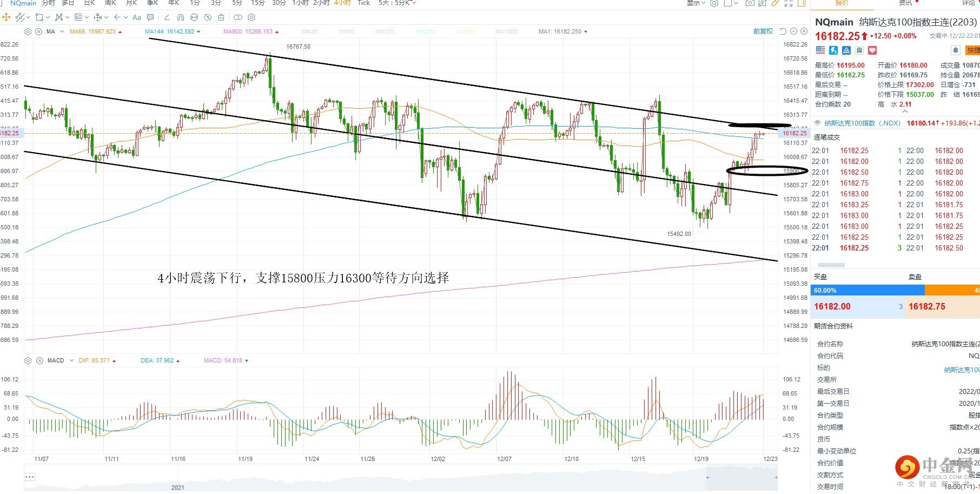Click the overlapping circles compare icon
The width and height of the screenshot is (980, 494).
tap(238, 17)
